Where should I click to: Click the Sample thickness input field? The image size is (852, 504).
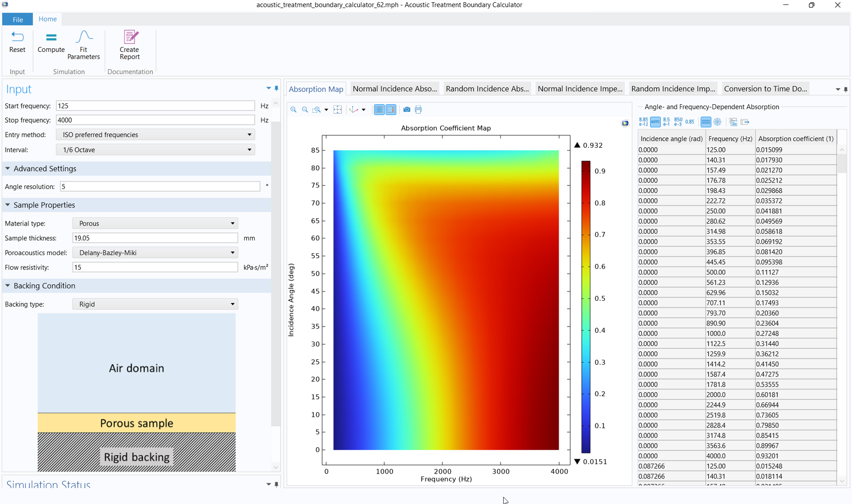pyautogui.click(x=155, y=238)
